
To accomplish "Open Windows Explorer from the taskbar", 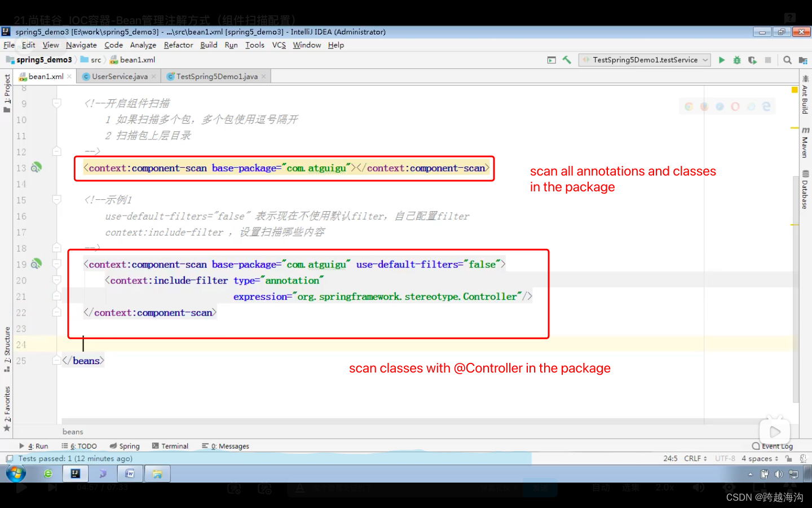I will point(157,474).
